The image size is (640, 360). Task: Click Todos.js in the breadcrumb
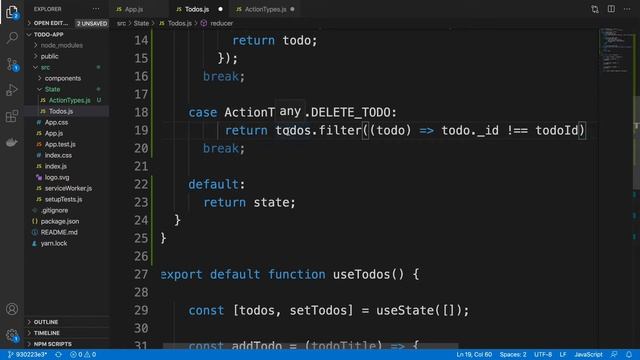coord(180,24)
